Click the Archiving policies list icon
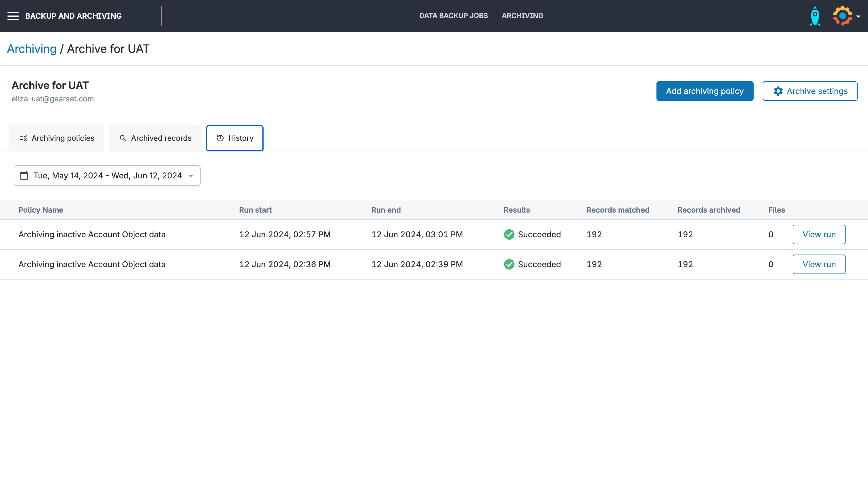The height and width of the screenshot is (493, 868). click(x=23, y=138)
